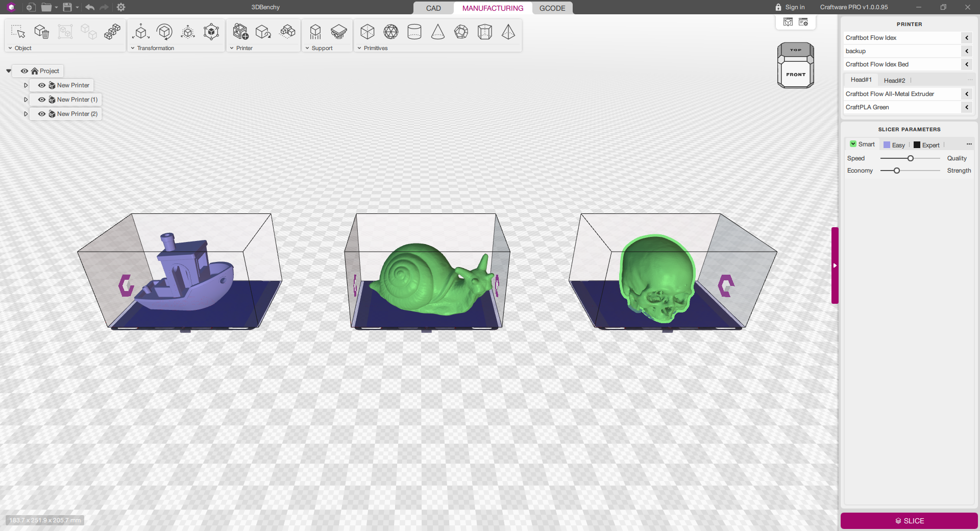Toggle visibility of New Printer (2)
Screen dimensions: 980x531
[x=42, y=114]
